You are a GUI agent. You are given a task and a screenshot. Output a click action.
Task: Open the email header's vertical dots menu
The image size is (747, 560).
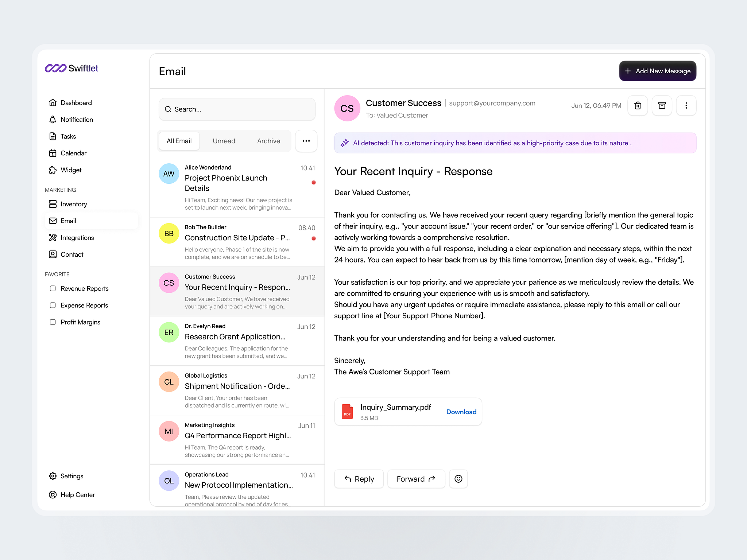coord(686,106)
